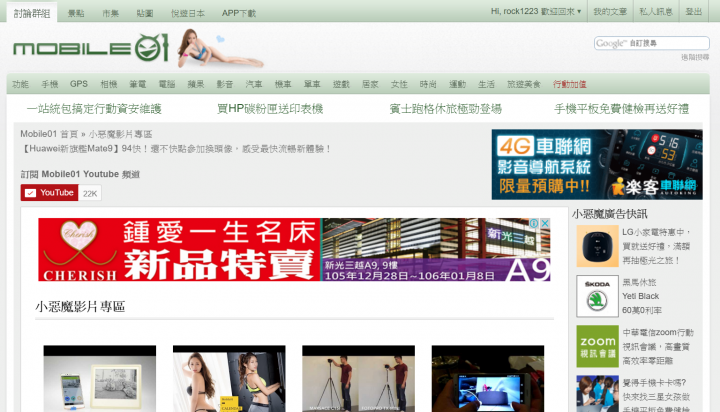
Task: Open the tripod comparison video thumbnail
Action: pyautogui.click(x=359, y=378)
